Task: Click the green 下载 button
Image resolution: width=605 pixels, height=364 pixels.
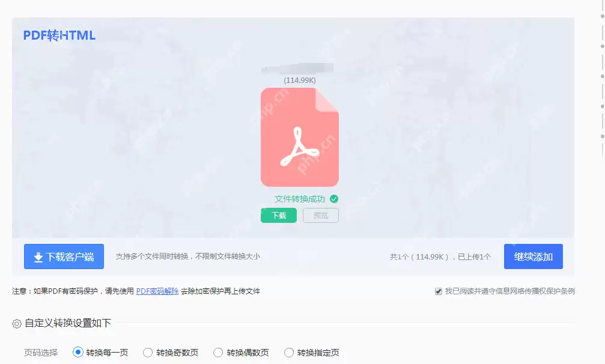Action: point(278,215)
